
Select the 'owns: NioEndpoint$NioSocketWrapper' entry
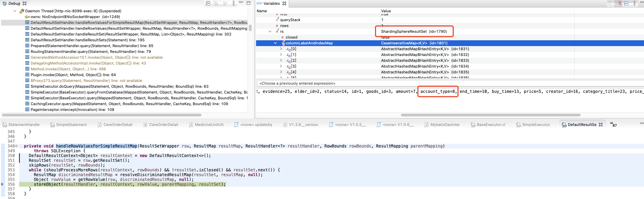pyautogui.click(x=73, y=17)
